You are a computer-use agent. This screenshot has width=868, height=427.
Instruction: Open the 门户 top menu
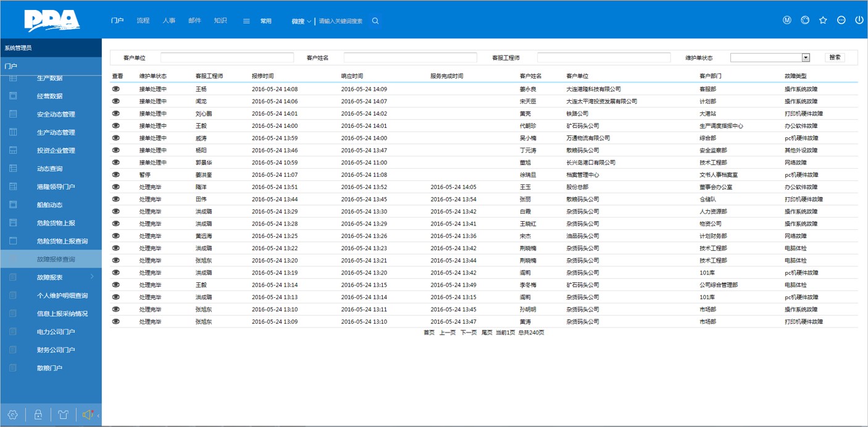click(117, 20)
